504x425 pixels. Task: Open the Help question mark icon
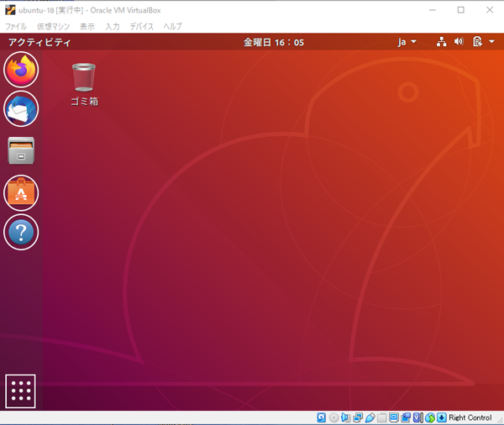[21, 232]
